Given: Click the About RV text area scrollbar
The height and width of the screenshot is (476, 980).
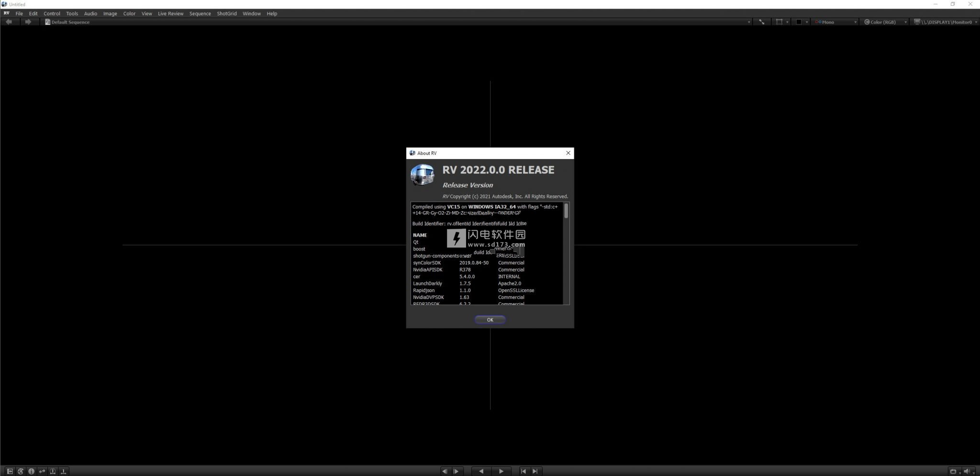Looking at the screenshot, I should [566, 211].
